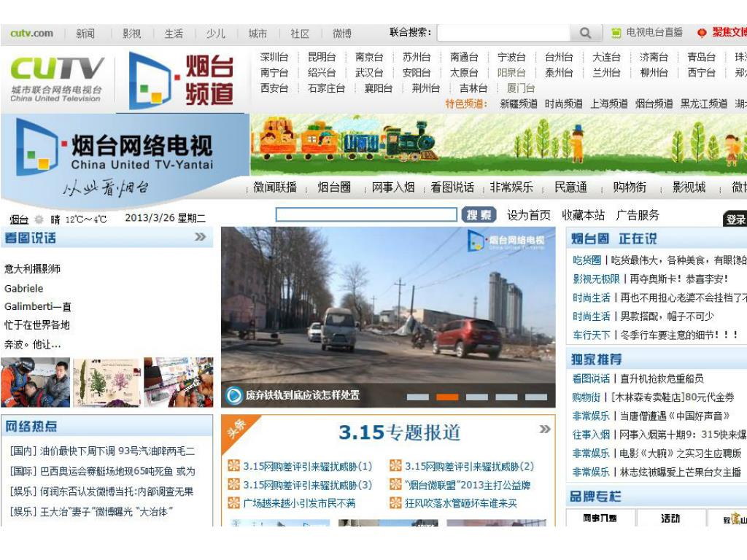Image resolution: width=747 pixels, height=560 pixels.
Task: Click 广告服务 link
Action: pyautogui.click(x=638, y=215)
